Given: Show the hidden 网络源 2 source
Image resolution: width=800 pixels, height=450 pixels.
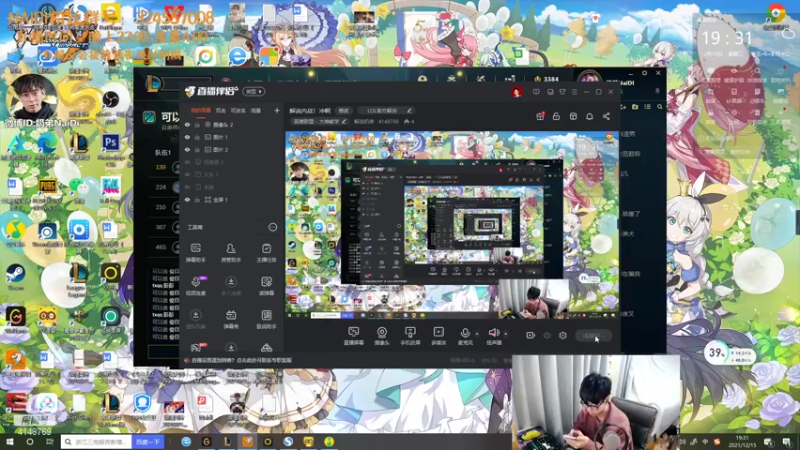Looking at the screenshot, I should (x=188, y=162).
